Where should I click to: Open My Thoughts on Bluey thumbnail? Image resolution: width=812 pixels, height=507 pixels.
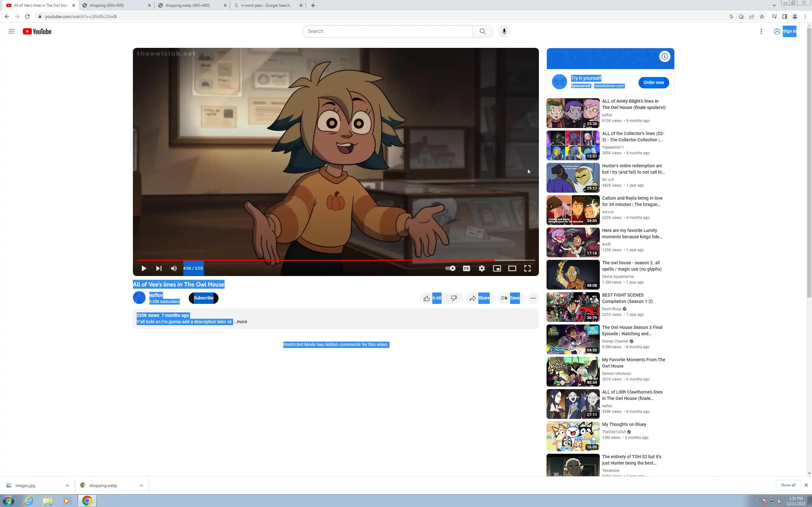(573, 436)
